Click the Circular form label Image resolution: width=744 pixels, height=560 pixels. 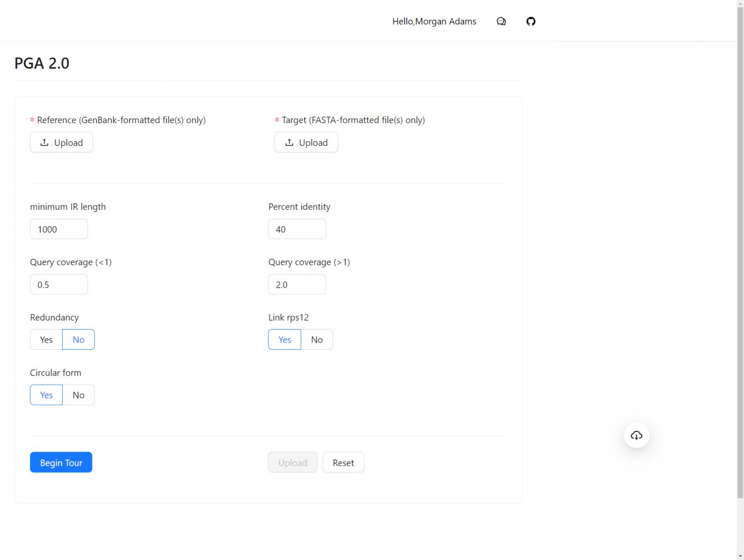point(56,373)
